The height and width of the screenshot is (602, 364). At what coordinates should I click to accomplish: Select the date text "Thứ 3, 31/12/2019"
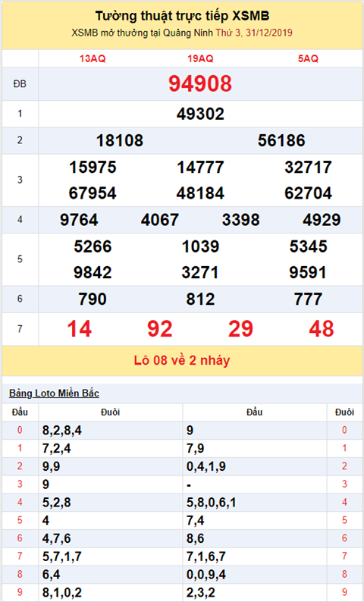(254, 33)
